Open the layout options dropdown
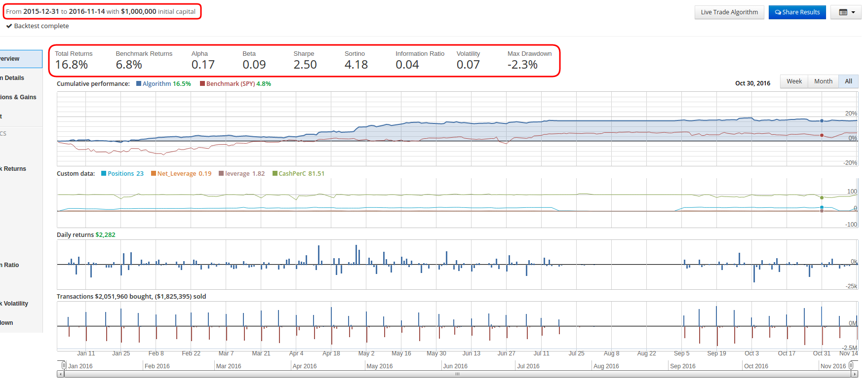Viewport: 868px width, 389px height. 847,12
